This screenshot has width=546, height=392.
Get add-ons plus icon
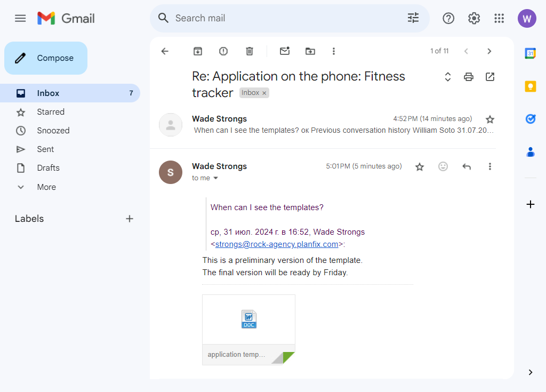click(x=531, y=204)
